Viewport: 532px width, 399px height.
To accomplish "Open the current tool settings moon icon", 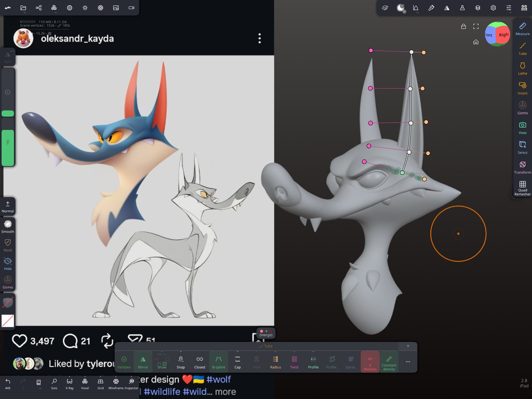I will pyautogui.click(x=400, y=8).
